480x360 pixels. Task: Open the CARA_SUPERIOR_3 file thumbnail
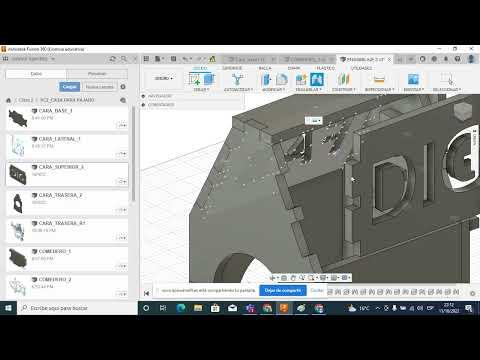[x=18, y=174]
